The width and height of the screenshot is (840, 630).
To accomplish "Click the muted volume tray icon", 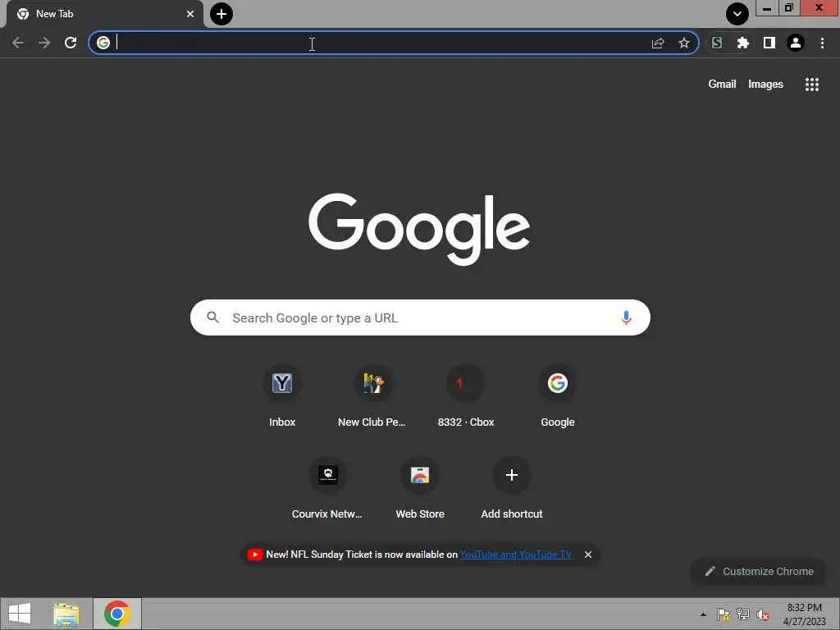I will point(763,614).
